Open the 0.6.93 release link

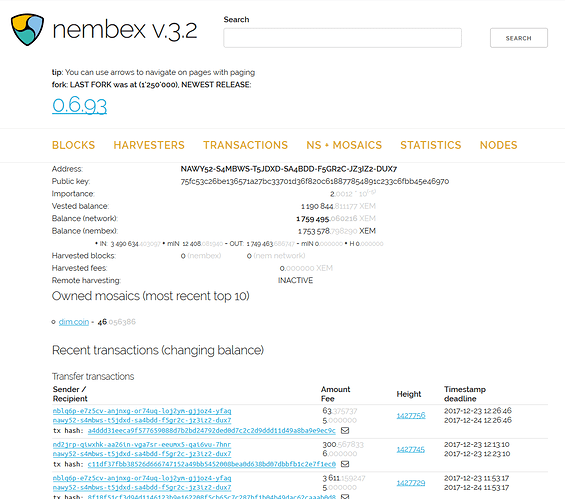point(80,105)
